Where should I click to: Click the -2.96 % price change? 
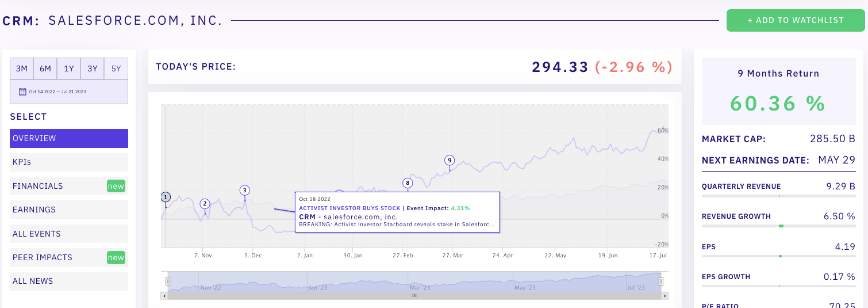click(x=633, y=67)
